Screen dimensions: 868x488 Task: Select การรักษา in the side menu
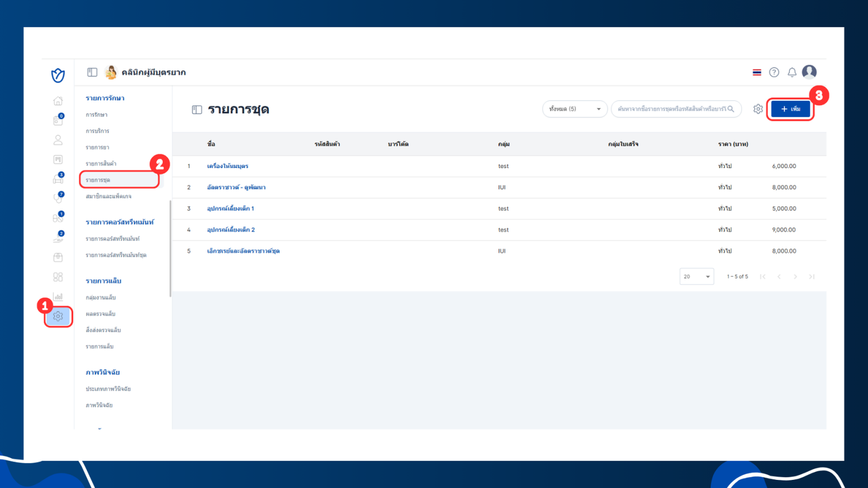(97, 115)
